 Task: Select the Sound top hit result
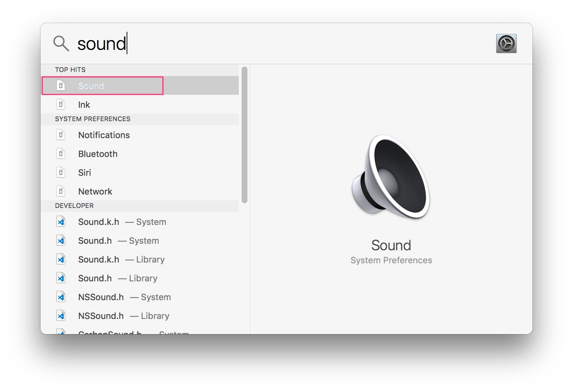coord(140,86)
